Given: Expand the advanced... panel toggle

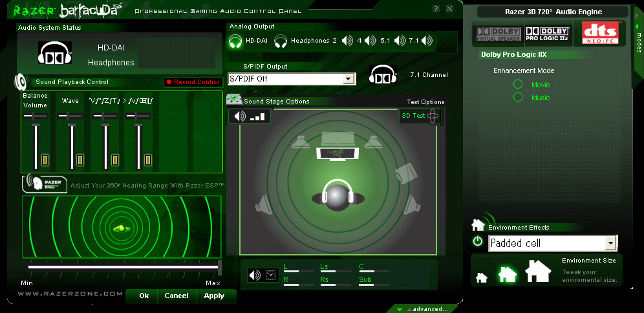Looking at the screenshot, I should point(423,309).
